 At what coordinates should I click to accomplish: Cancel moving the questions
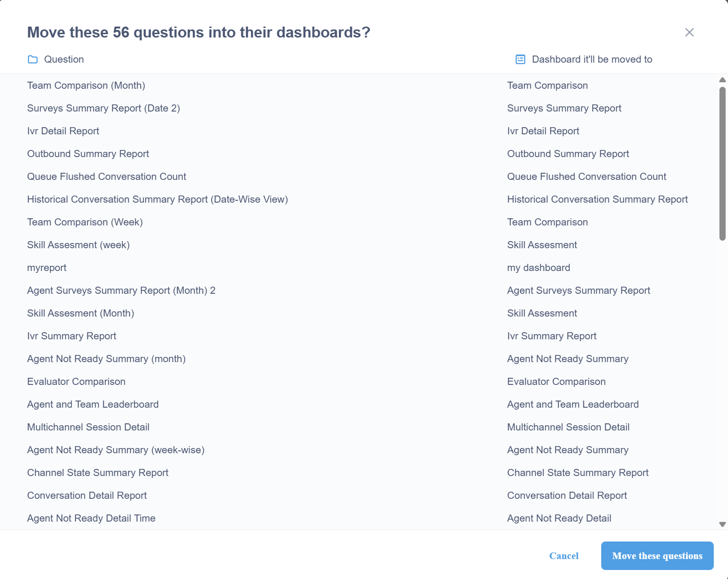coord(564,556)
